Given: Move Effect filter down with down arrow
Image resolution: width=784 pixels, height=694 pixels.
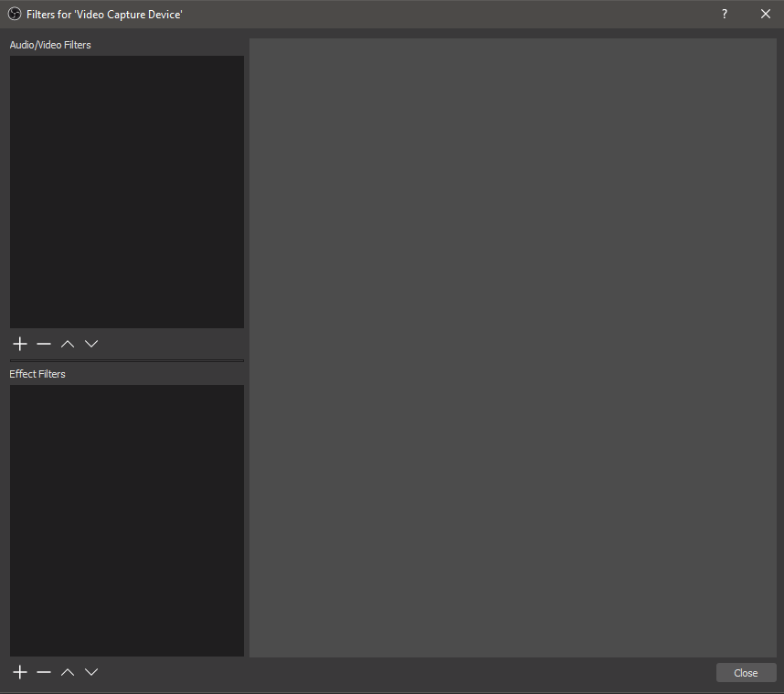Looking at the screenshot, I should pyautogui.click(x=91, y=672).
